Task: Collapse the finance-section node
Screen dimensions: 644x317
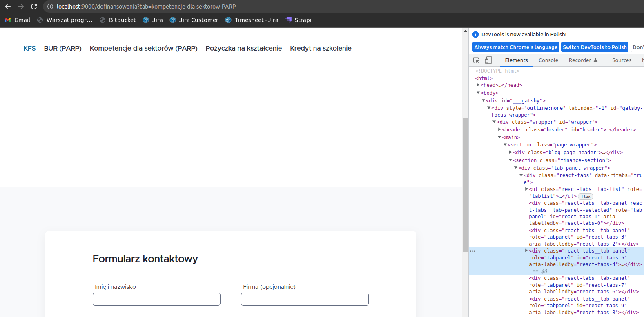Action: click(x=510, y=160)
